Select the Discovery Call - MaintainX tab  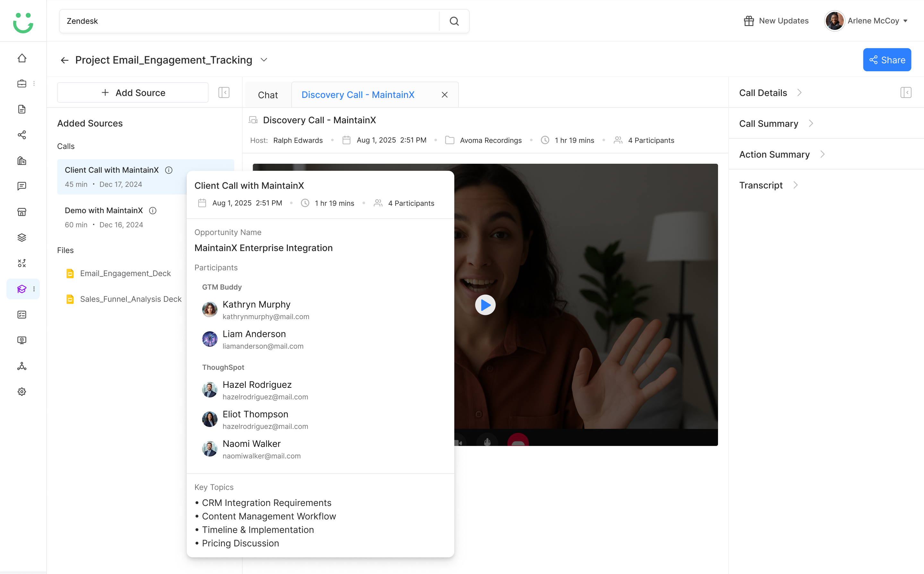[358, 95]
